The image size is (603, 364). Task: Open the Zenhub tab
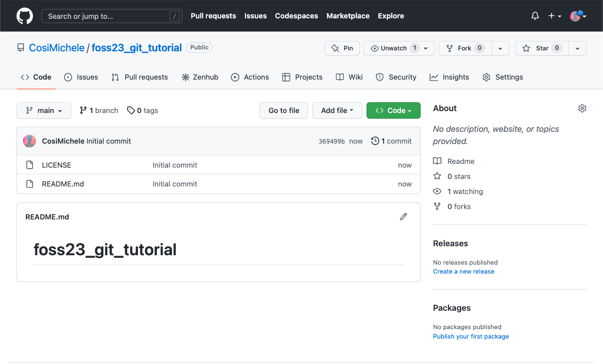[200, 77]
